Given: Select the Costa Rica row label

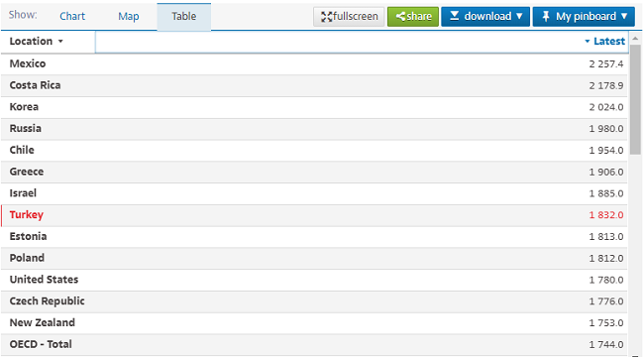Looking at the screenshot, I should pyautogui.click(x=35, y=85).
